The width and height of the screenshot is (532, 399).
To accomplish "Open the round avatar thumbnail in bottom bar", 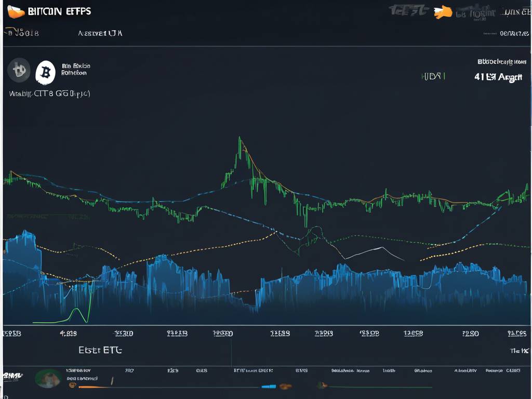I will pyautogui.click(x=48, y=379).
